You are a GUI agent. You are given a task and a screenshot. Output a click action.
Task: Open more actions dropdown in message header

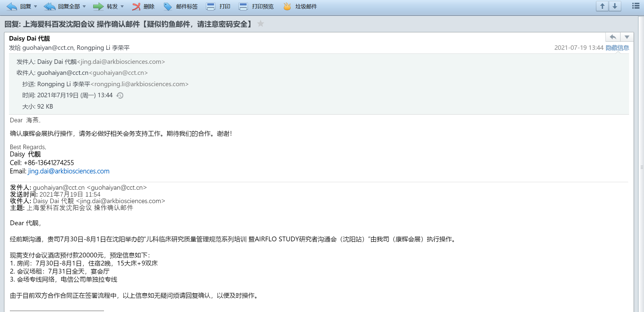627,37
